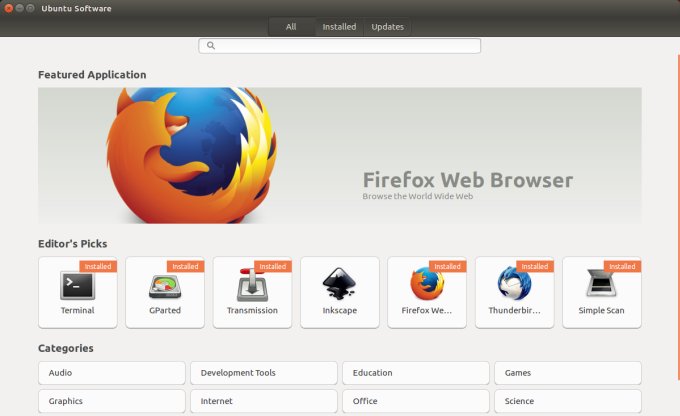The width and height of the screenshot is (680, 416).
Task: Switch to the Installed tab
Action: click(x=339, y=27)
